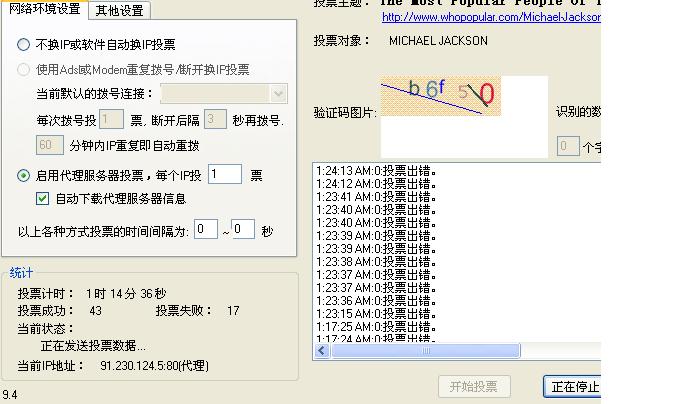Click the 每个IP投 vote count field
The width and height of the screenshot is (683, 404).
pos(225,175)
